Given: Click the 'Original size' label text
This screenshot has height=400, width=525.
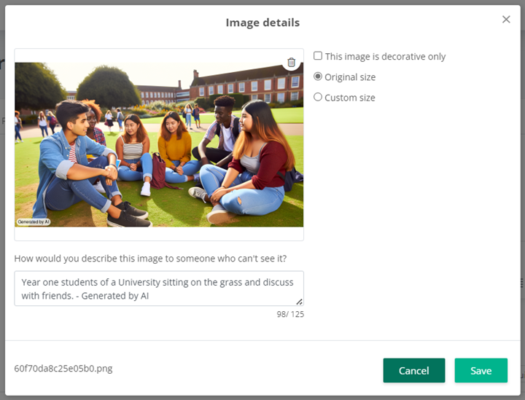Looking at the screenshot, I should coord(350,77).
